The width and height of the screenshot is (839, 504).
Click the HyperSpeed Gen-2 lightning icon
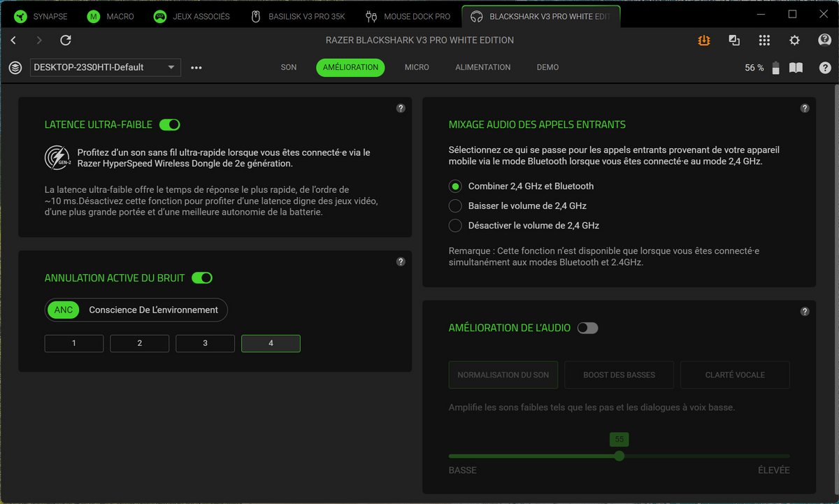[57, 157]
